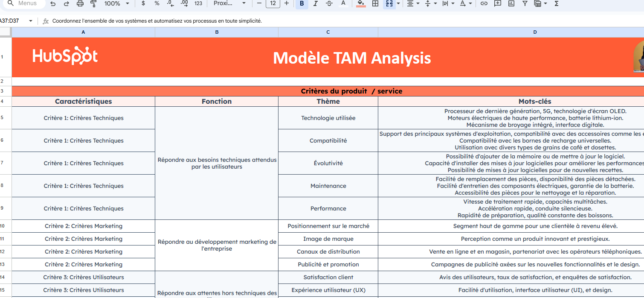Select column D header
Viewport: 644px width, 298px height.
511,32
